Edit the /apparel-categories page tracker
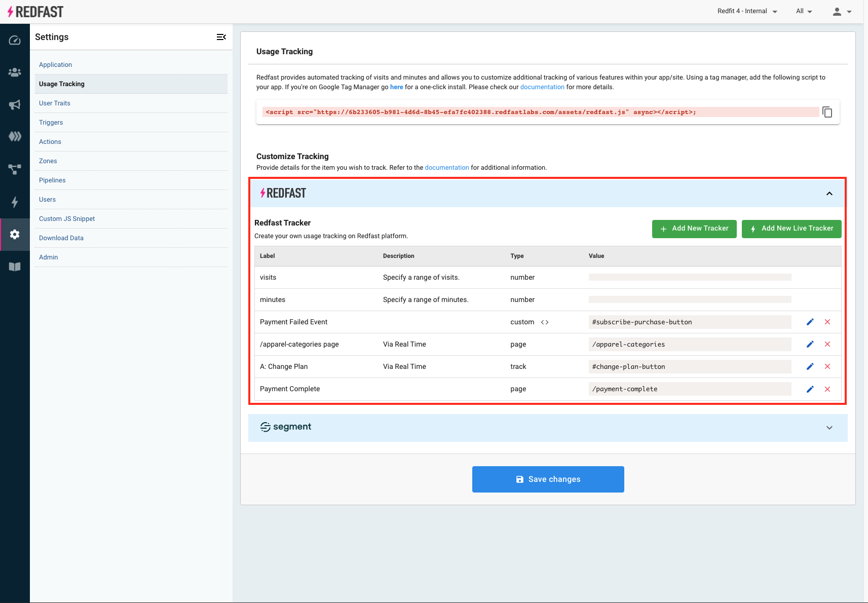The image size is (868, 603). pos(810,344)
